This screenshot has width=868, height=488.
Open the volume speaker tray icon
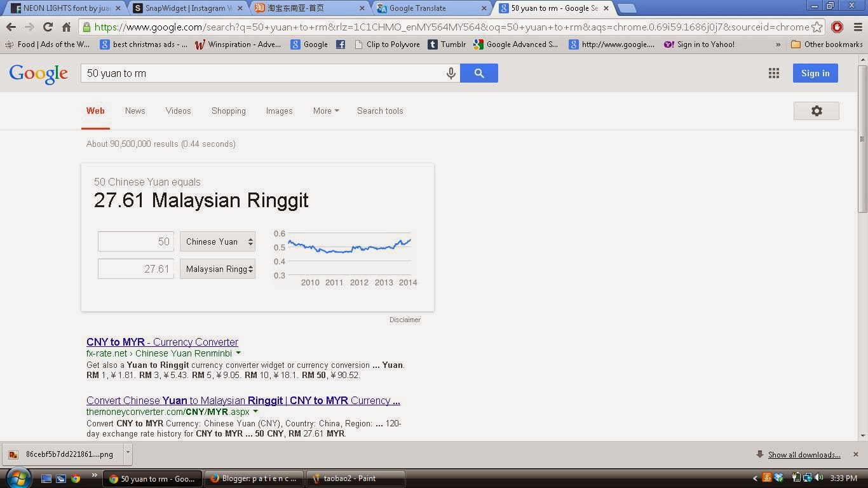pos(818,478)
